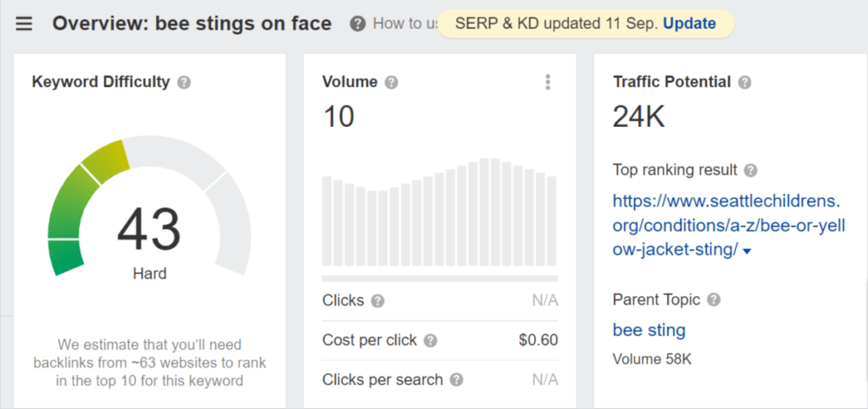The image size is (868, 409).
Task: Click the Volume trend bar chart
Action: point(440,213)
